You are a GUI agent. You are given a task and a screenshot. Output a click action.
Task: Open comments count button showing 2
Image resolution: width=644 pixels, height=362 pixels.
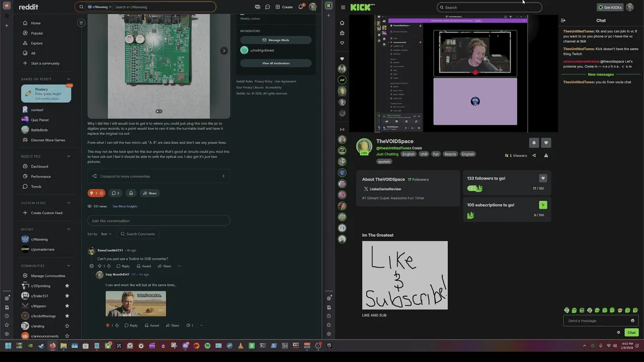[115, 193]
